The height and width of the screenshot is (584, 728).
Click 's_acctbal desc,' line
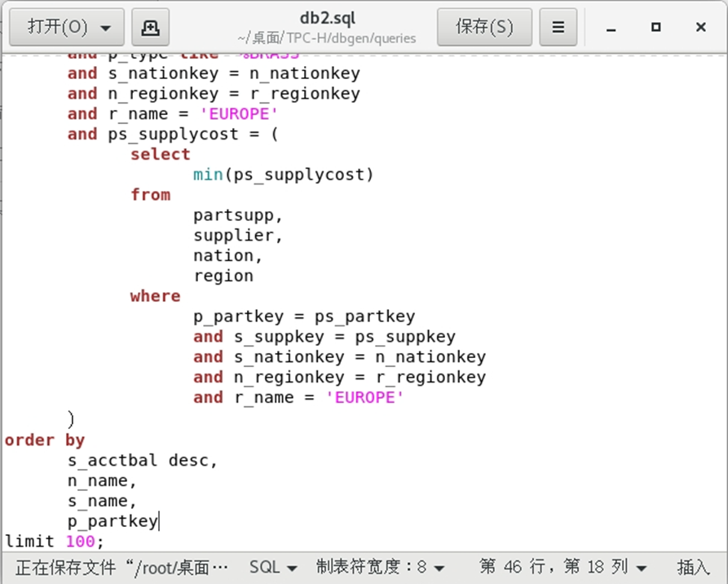[x=143, y=460]
